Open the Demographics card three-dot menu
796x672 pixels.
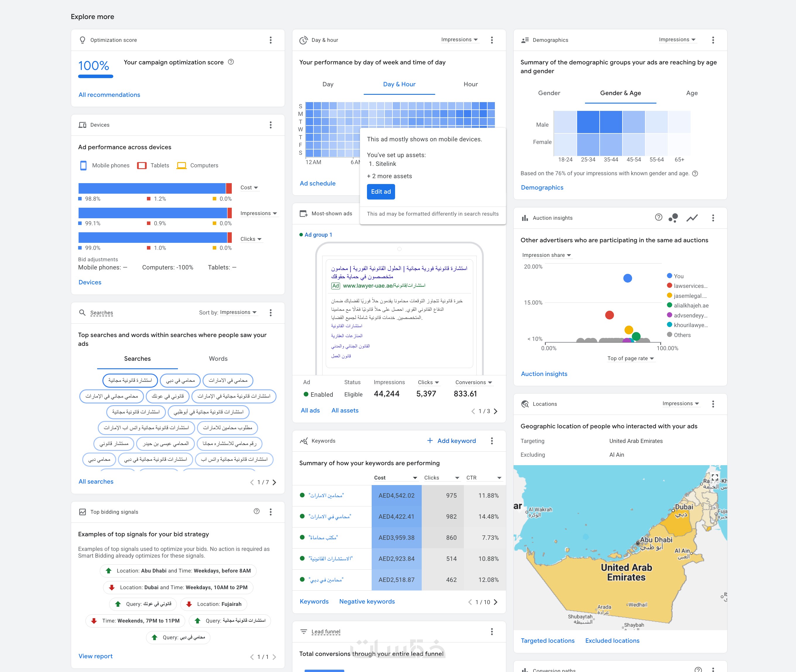click(x=713, y=40)
